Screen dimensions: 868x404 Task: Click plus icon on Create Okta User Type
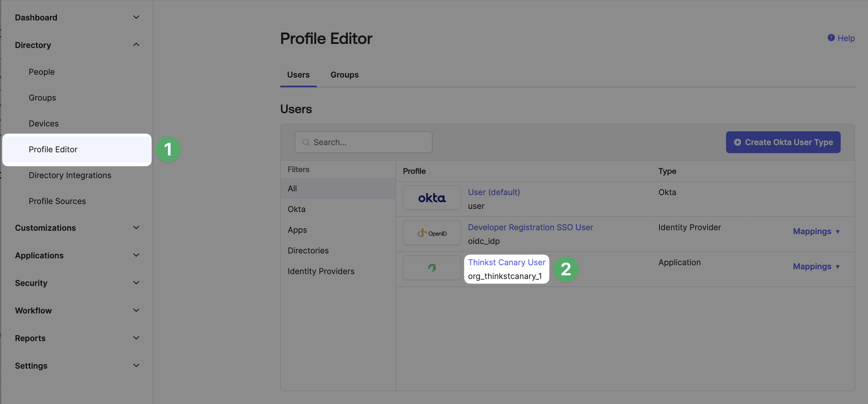(737, 142)
